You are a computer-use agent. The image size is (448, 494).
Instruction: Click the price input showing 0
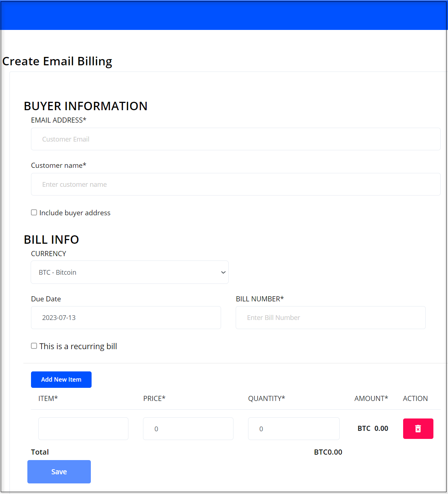[188, 429]
